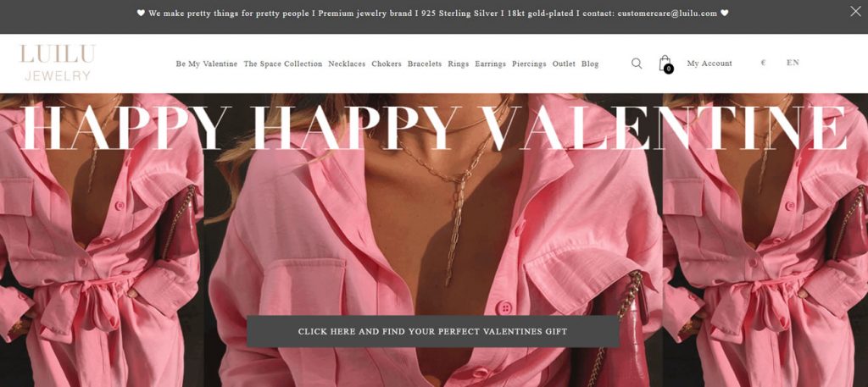Click the LUILU Jewelry logo
Viewport: 868px width, 387px height.
click(x=58, y=63)
